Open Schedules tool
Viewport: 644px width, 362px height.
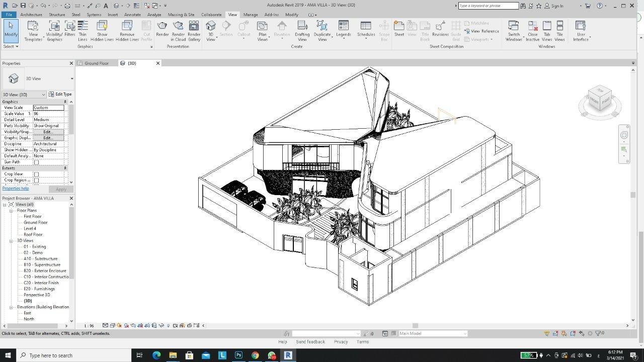pyautogui.click(x=366, y=31)
